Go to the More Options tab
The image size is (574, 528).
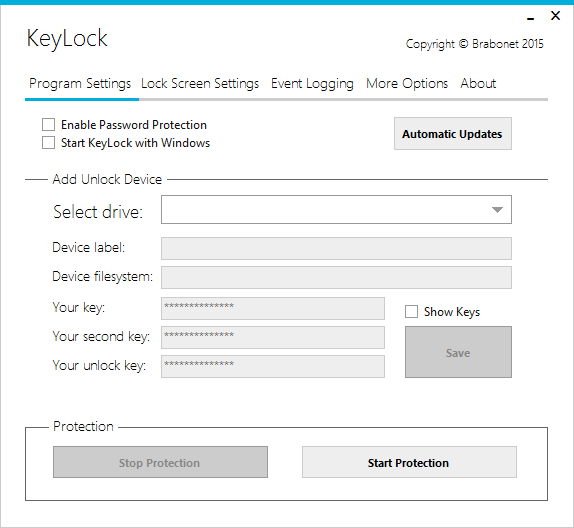(407, 84)
